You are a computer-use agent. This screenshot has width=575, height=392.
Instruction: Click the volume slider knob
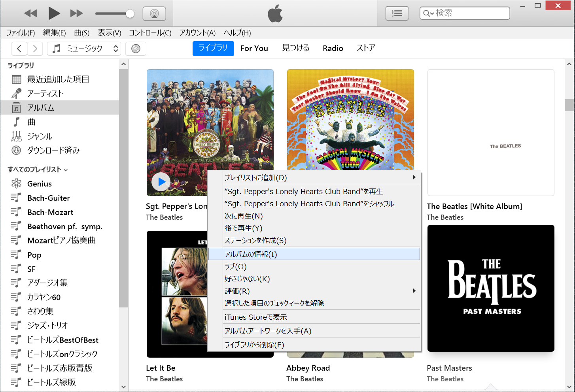[x=130, y=14]
